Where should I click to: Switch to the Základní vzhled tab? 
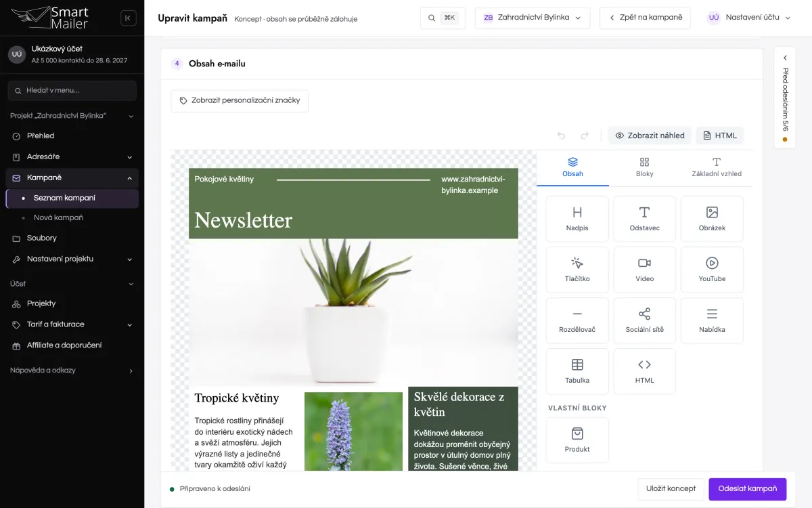(x=717, y=167)
